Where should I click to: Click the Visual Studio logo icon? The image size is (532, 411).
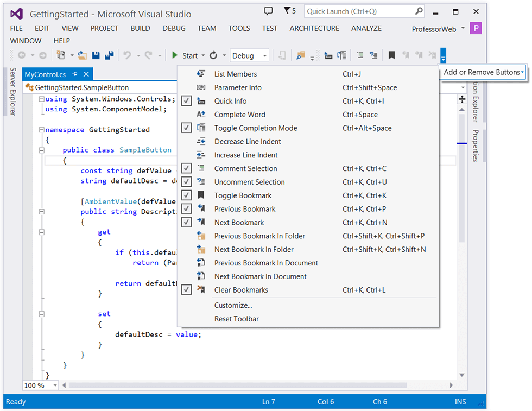(17, 14)
